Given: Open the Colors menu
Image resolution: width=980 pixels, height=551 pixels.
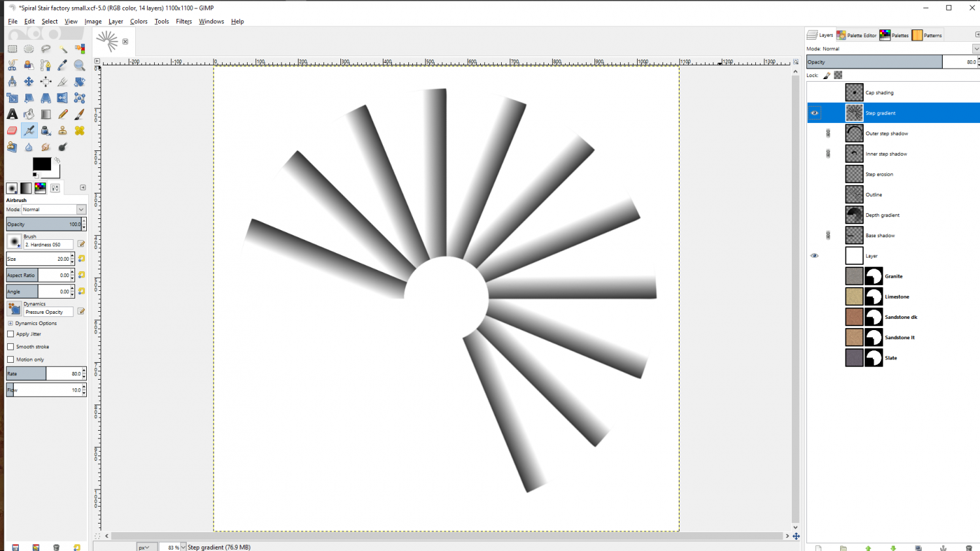Looking at the screenshot, I should coord(139,22).
